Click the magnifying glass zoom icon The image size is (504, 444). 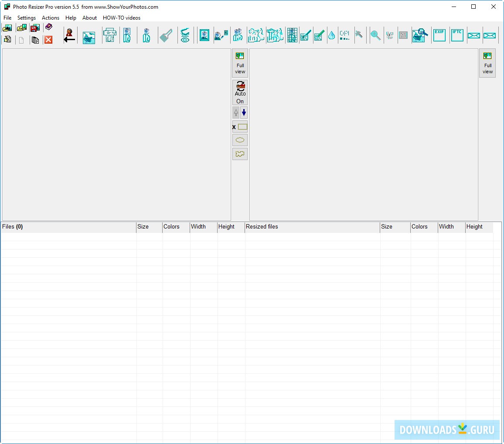(375, 35)
